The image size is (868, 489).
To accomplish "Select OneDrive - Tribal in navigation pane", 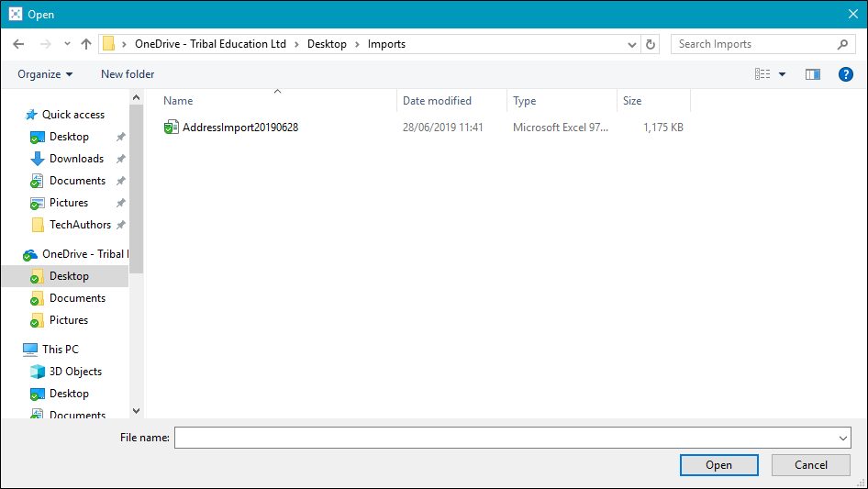I will pyautogui.click(x=85, y=254).
